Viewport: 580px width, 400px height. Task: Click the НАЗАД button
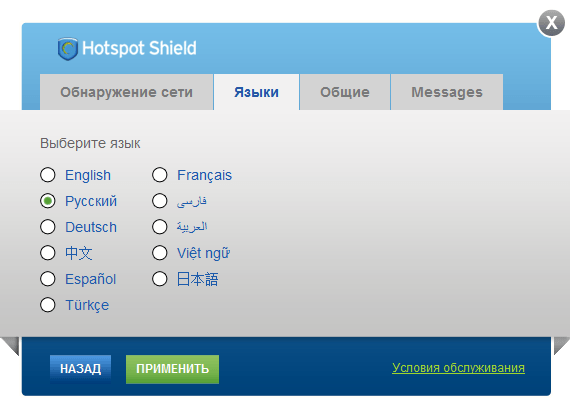click(x=80, y=369)
